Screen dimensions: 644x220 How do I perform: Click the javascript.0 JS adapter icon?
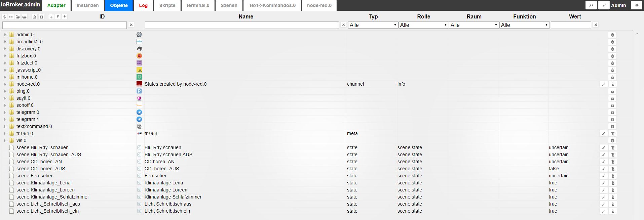(x=139, y=70)
